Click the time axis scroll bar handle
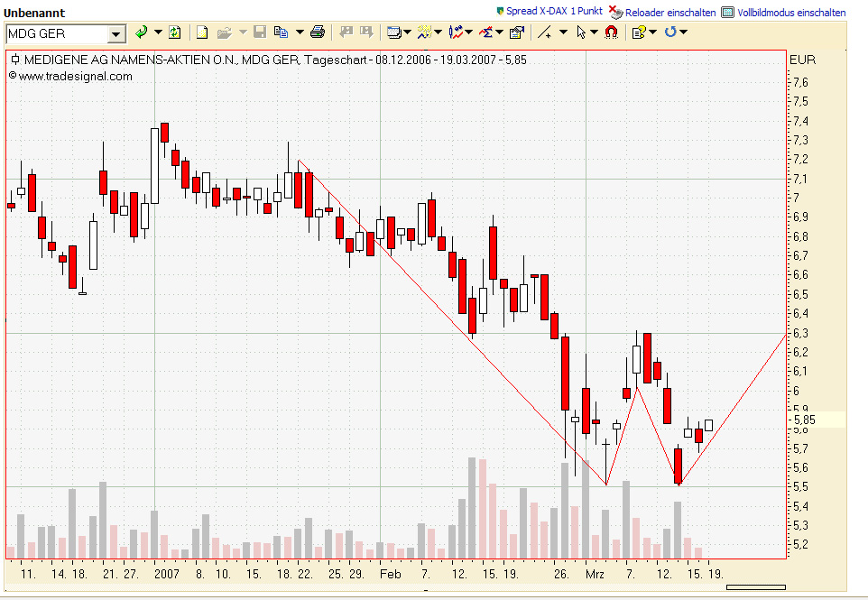868x600 pixels. 755,588
